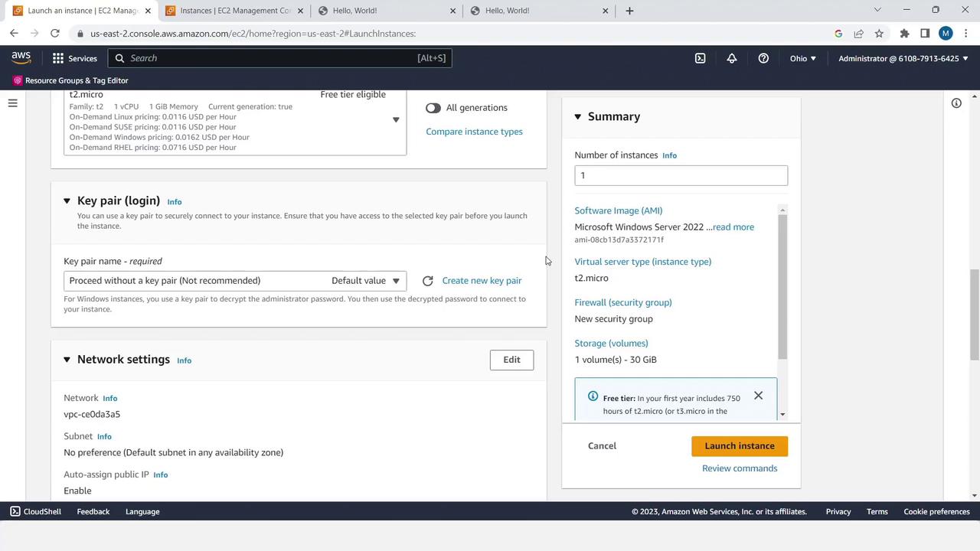The image size is (980, 551).
Task: Open Info beside Auto-assign public IP
Action: point(160,475)
